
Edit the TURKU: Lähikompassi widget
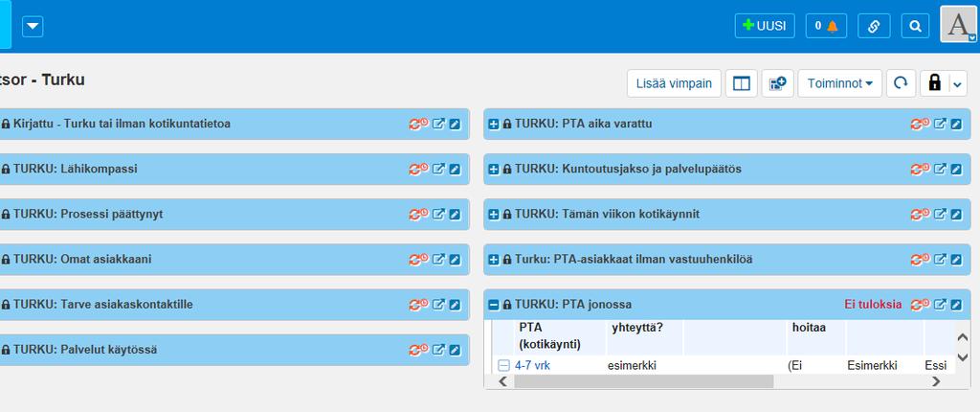click(455, 169)
